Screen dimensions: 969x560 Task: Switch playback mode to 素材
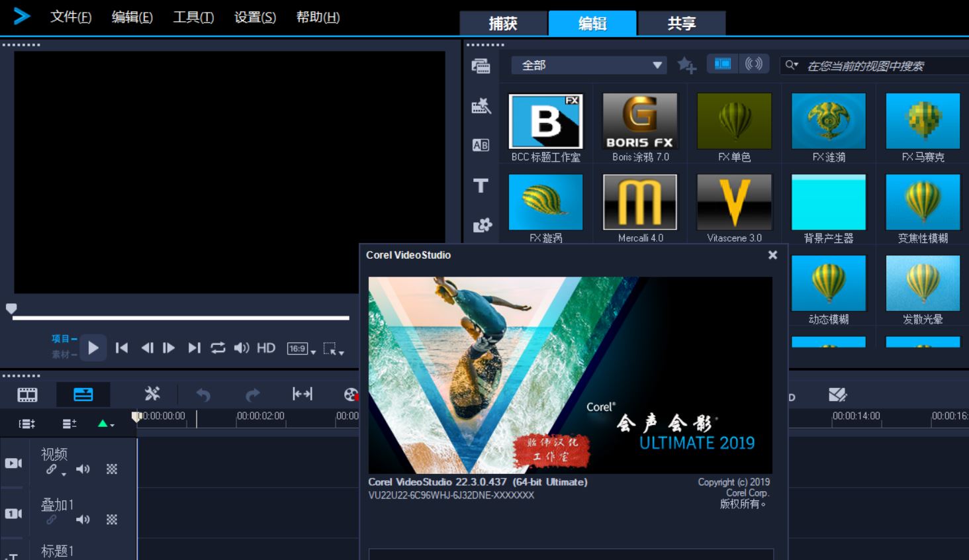click(x=64, y=354)
